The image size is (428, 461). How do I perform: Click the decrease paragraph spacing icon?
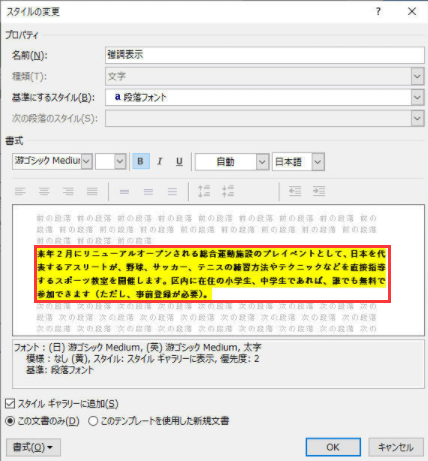point(228,191)
